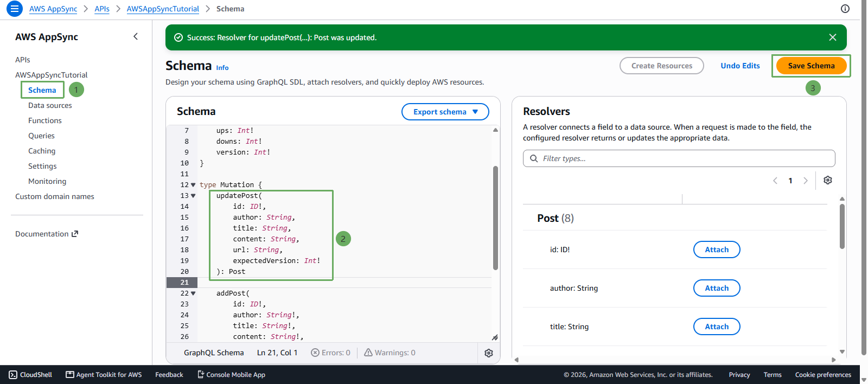Click Create Resources button
The width and height of the screenshot is (868, 384).
point(662,66)
